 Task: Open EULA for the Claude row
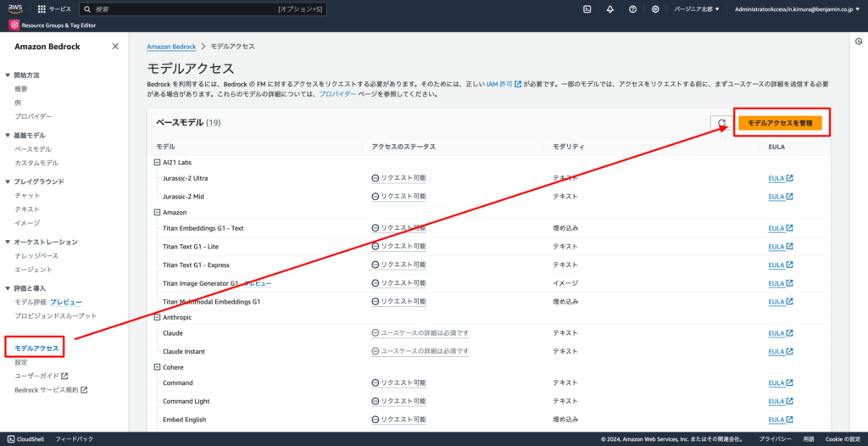point(781,333)
